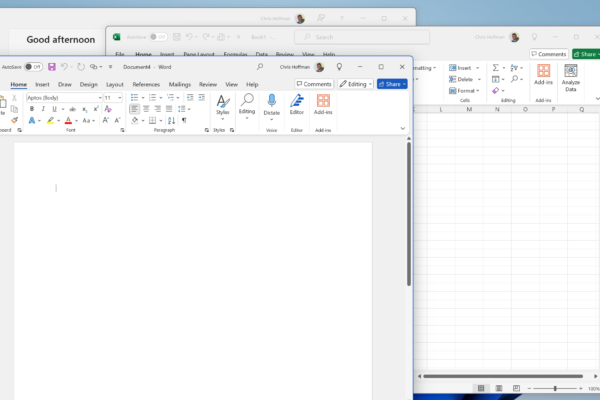The width and height of the screenshot is (600, 400).
Task: Click the Word vertical scrollbar
Action: pyautogui.click(x=409, y=214)
